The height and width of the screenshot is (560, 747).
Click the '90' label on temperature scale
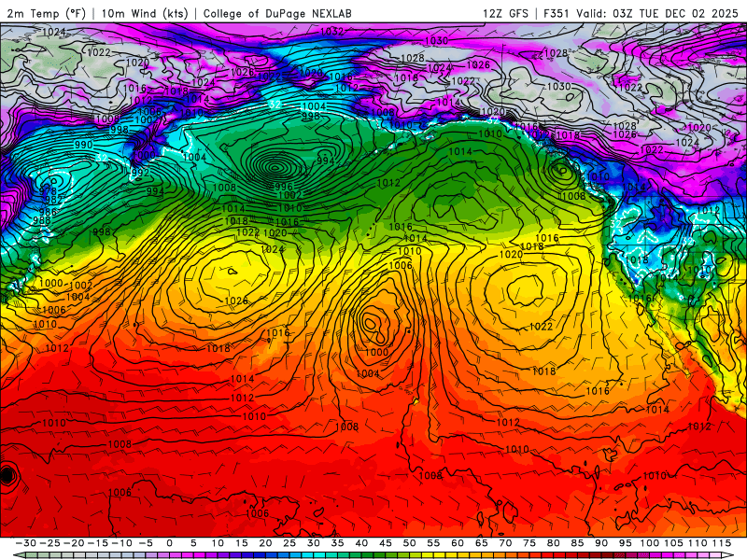[601, 543]
